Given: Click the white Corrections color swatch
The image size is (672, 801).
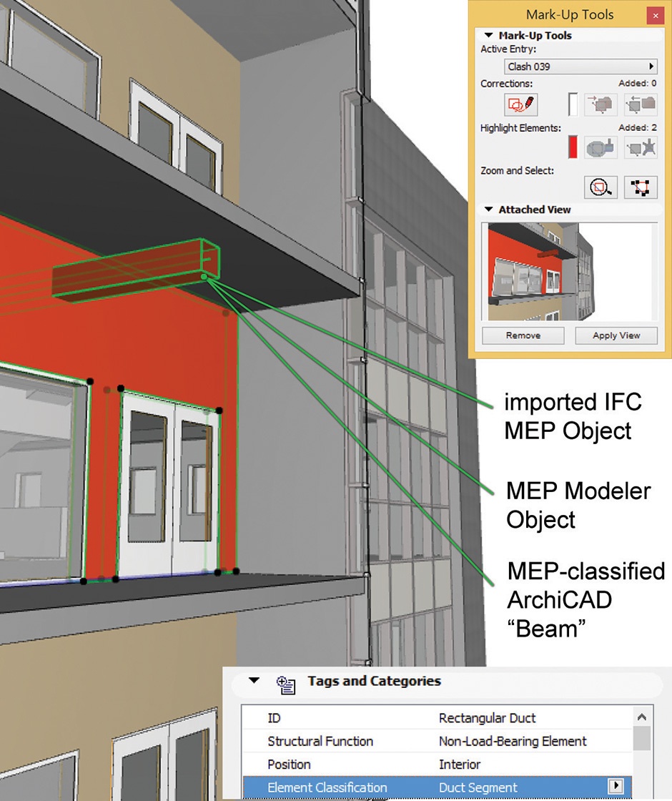Looking at the screenshot, I should coord(573,104).
